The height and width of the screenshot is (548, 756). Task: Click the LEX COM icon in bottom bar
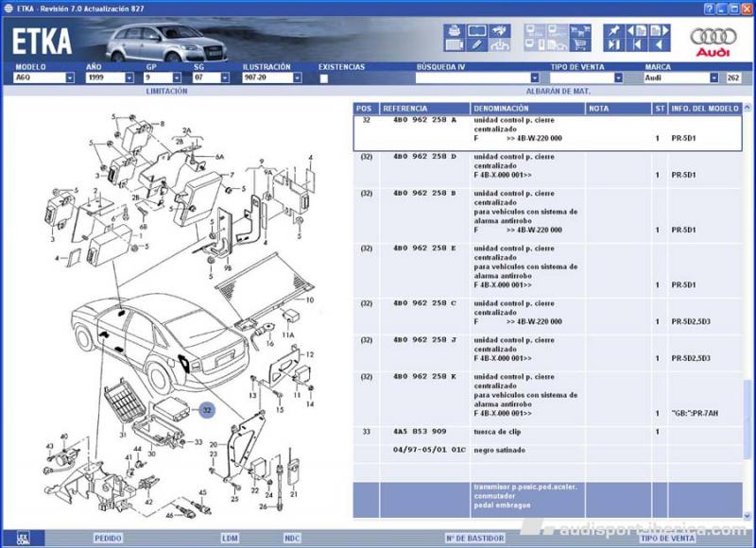point(23,538)
